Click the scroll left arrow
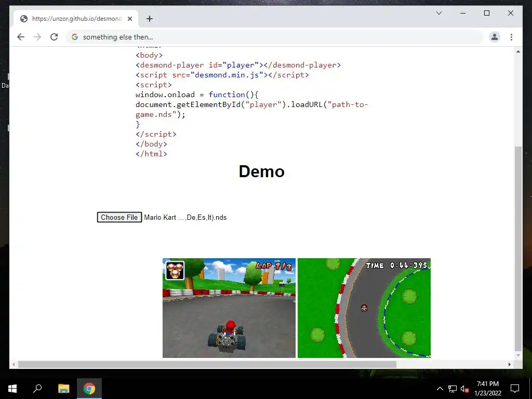 tap(13, 364)
